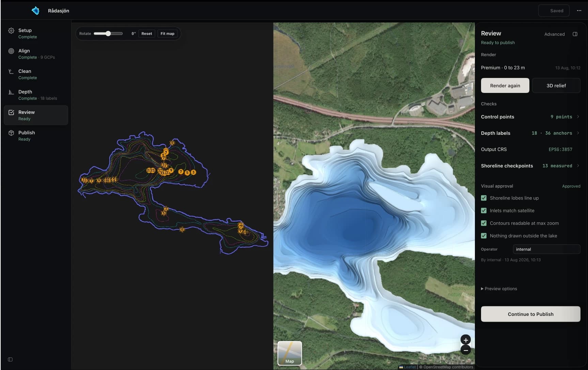Open the three-dot more options menu
Image resolution: width=588 pixels, height=370 pixels.
click(579, 11)
